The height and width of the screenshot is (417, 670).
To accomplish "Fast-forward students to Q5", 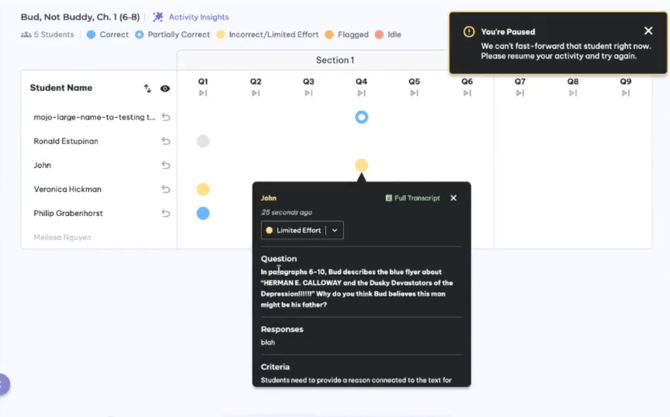I will coord(414,93).
